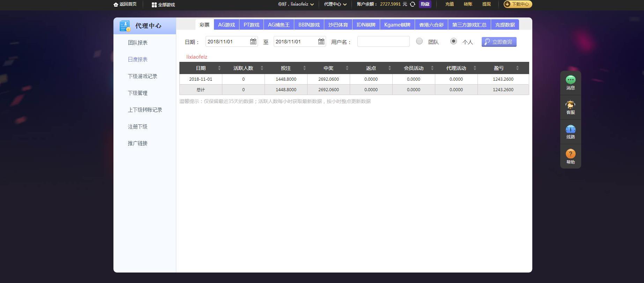Refresh the account balance icon

pyautogui.click(x=412, y=4)
